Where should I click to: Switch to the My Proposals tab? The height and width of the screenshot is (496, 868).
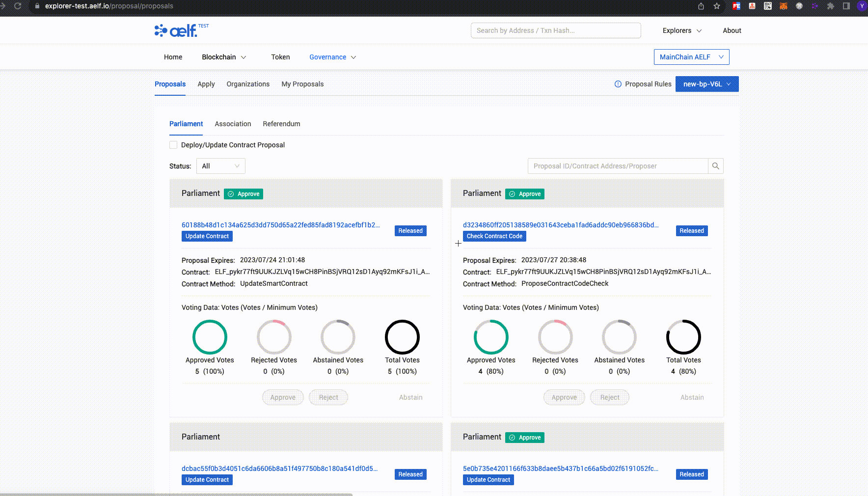tap(302, 84)
